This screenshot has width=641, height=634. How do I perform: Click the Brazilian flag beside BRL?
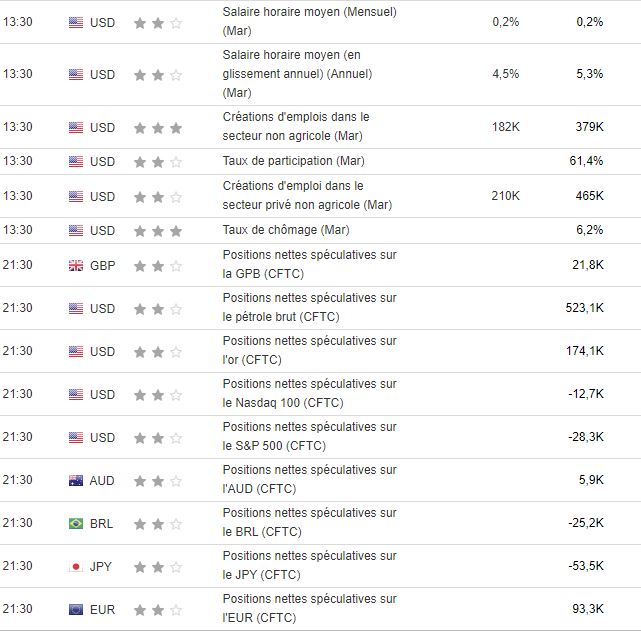76,523
